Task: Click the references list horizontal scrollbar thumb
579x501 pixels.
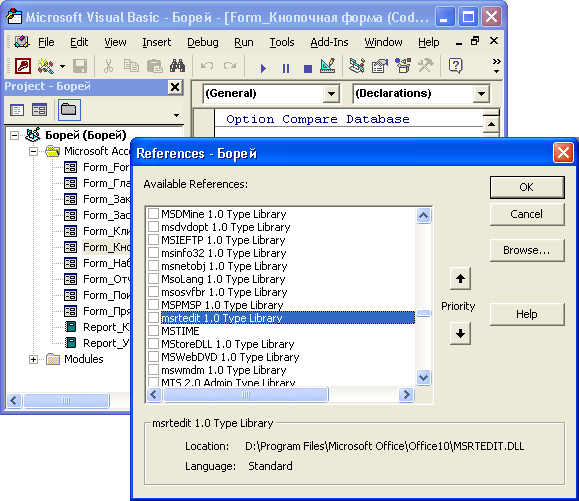Action: [x=245, y=394]
